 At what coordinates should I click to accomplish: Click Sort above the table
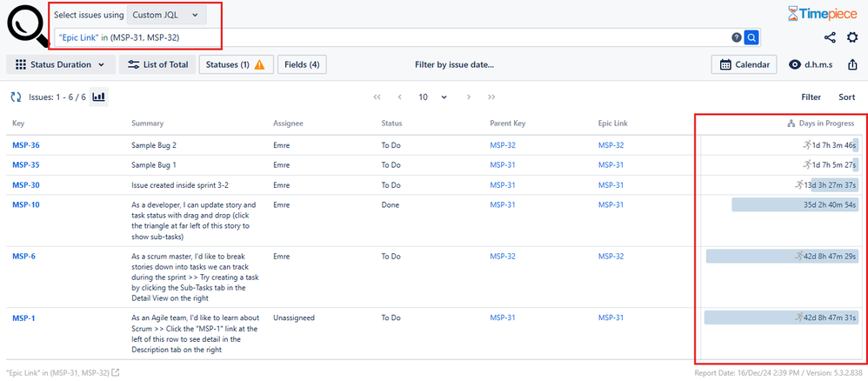click(846, 97)
